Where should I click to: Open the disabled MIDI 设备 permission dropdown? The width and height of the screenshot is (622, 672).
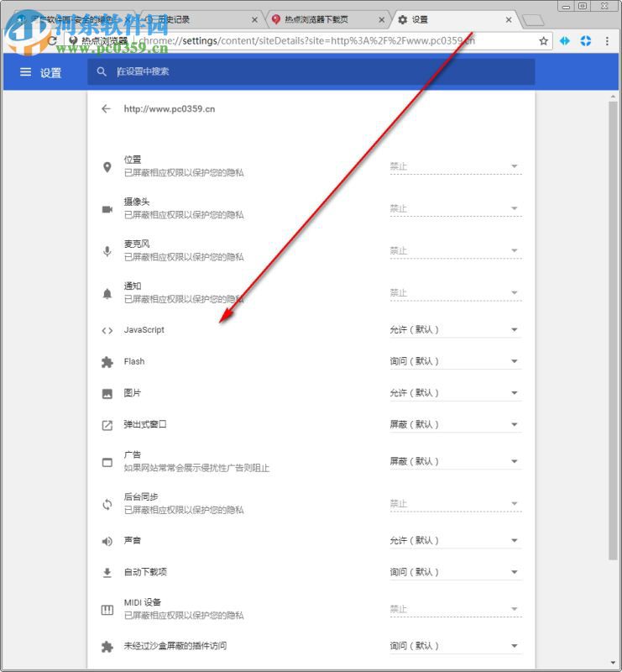pyautogui.click(x=455, y=608)
